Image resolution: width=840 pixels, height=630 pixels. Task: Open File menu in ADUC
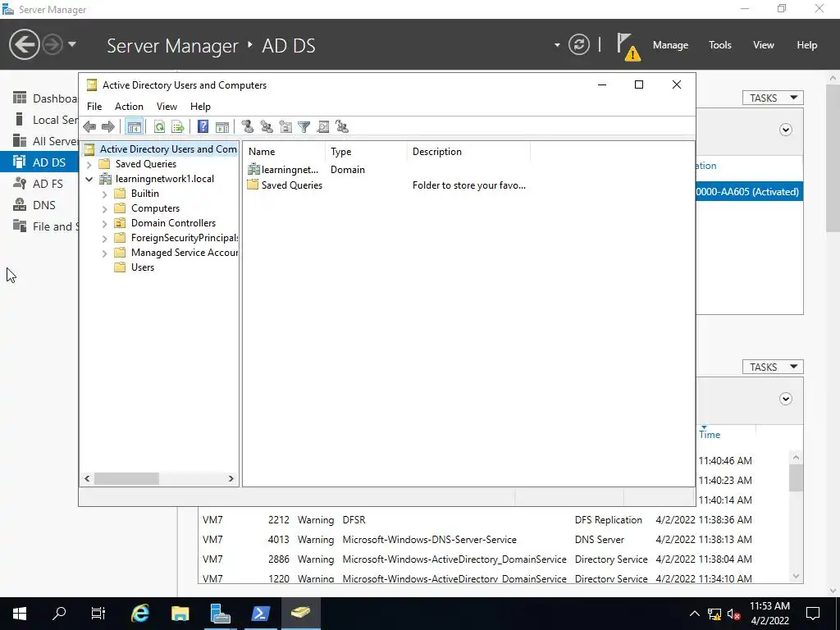[x=94, y=107]
